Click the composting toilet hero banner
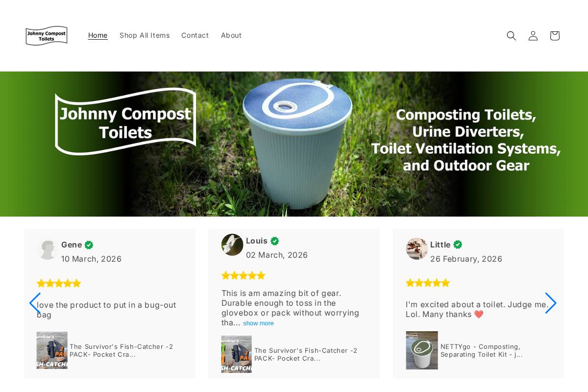The width and height of the screenshot is (588, 392). [294, 144]
